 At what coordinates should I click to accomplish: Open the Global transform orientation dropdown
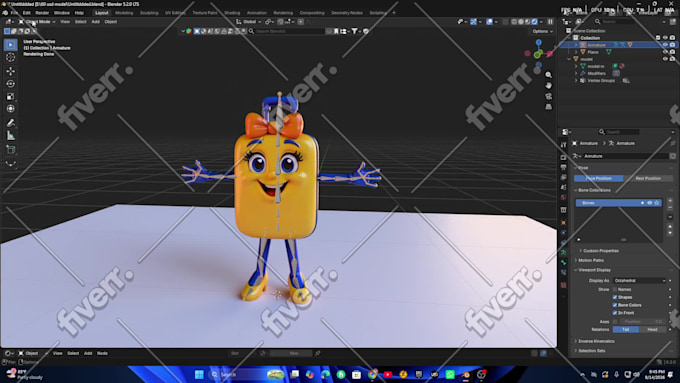coord(249,22)
